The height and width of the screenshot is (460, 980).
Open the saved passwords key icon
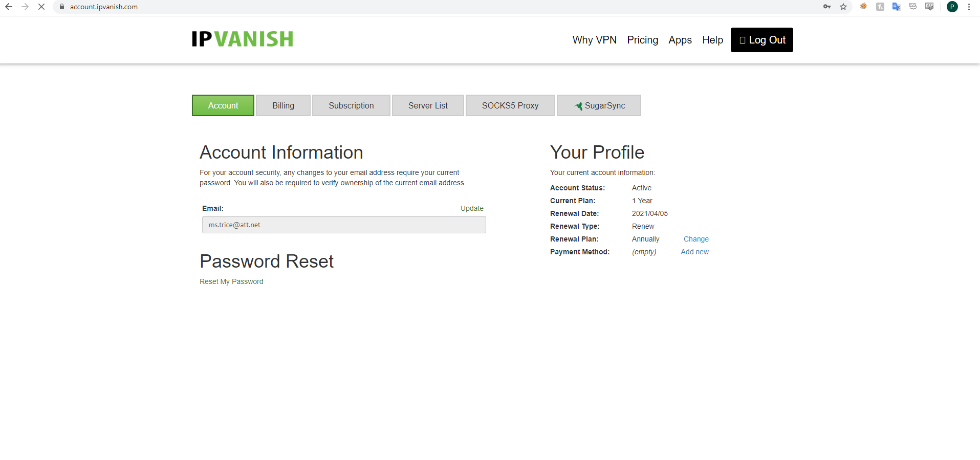click(x=827, y=7)
